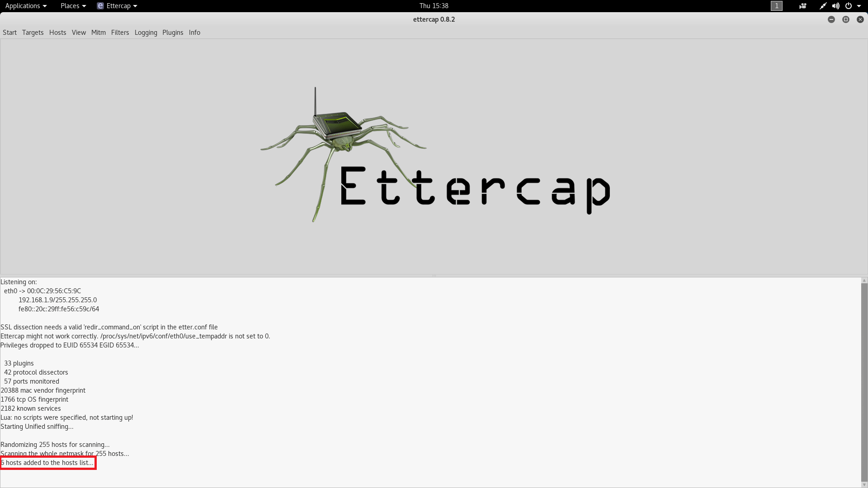868x488 pixels.
Task: Click 'SSL dissection needs a valid' line
Action: (109, 327)
